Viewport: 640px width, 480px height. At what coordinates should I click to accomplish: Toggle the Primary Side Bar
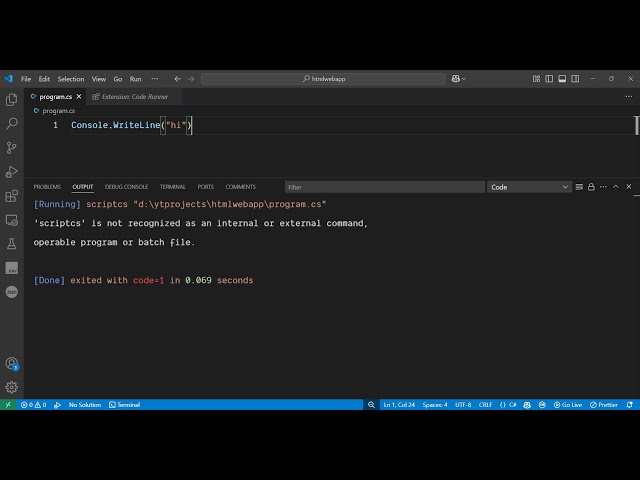(549, 78)
